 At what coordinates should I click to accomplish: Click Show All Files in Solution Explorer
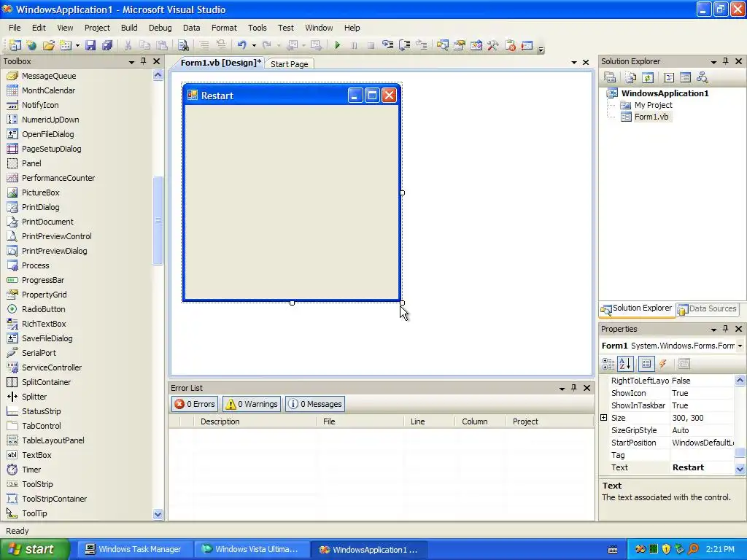[x=631, y=77]
